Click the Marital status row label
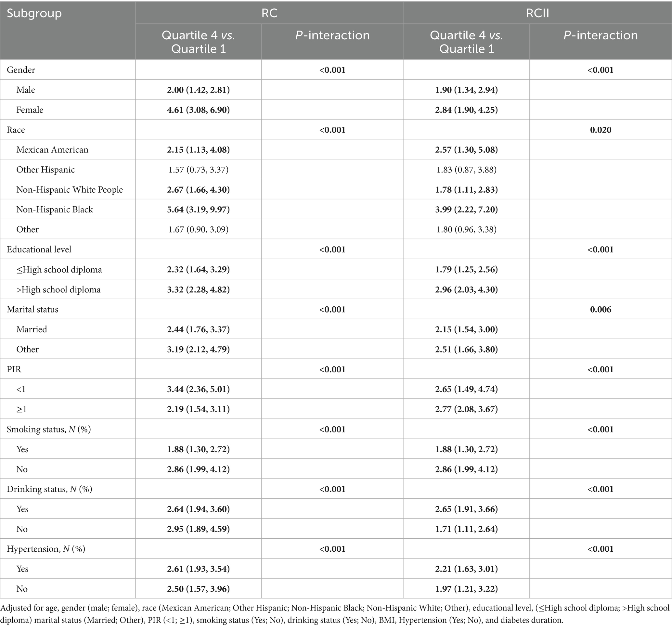Viewport: 672px width, 628px height. tap(32, 309)
